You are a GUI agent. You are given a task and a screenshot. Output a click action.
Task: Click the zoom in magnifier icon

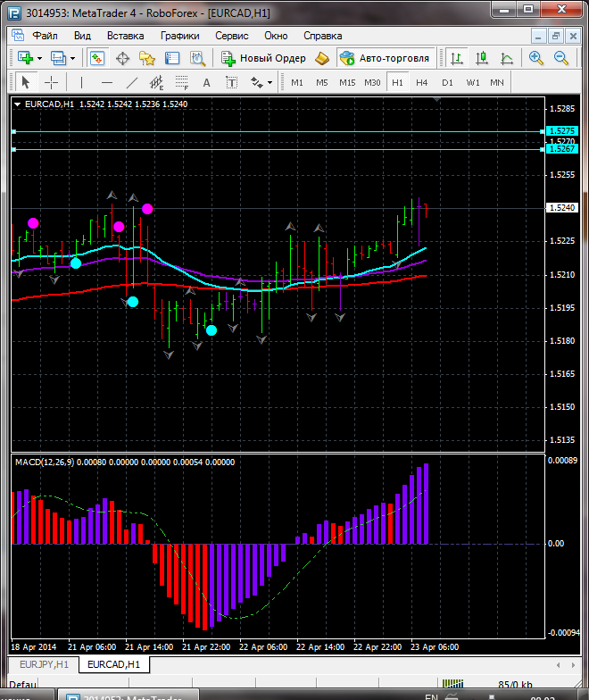pyautogui.click(x=536, y=58)
